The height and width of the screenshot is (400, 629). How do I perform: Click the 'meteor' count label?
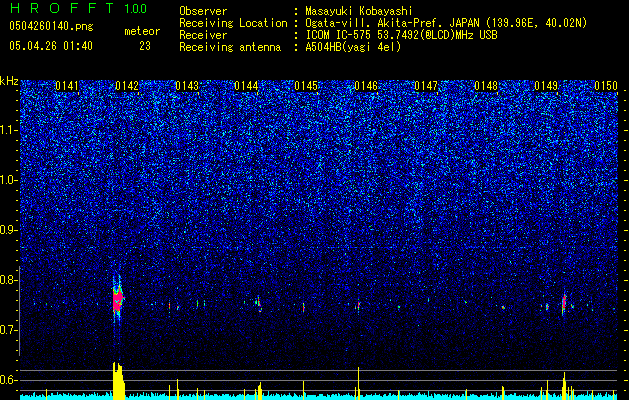(x=142, y=31)
